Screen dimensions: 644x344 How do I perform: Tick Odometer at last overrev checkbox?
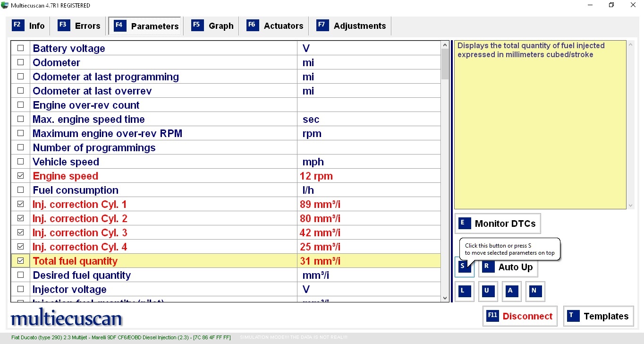[x=20, y=91]
